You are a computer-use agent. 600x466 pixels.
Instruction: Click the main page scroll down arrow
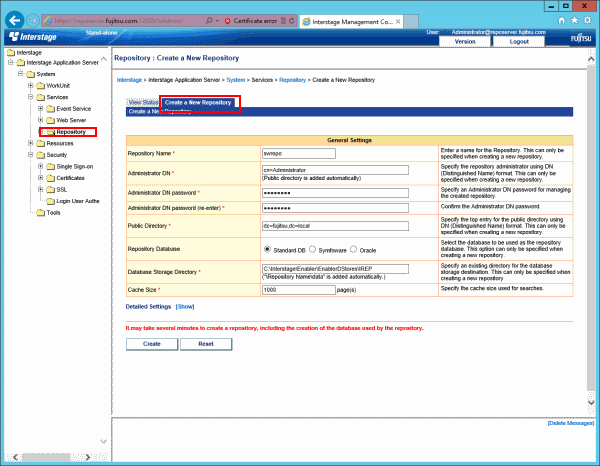coord(591,402)
